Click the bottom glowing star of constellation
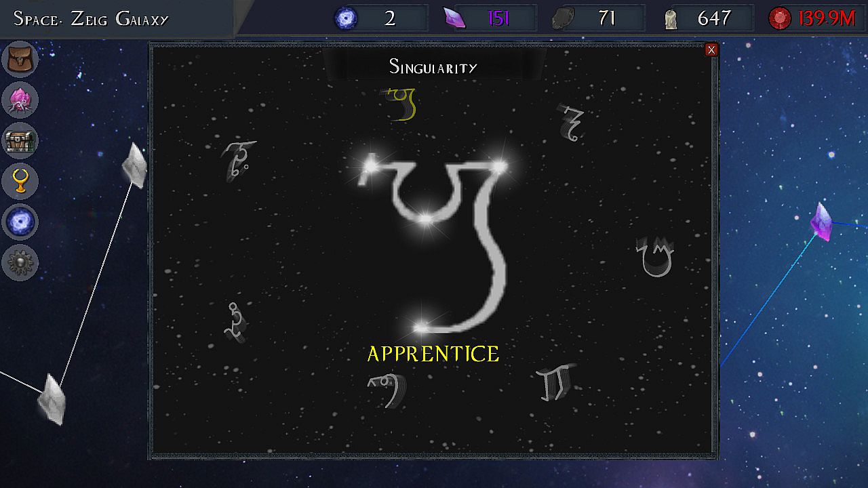The height and width of the screenshot is (488, 868). click(421, 328)
